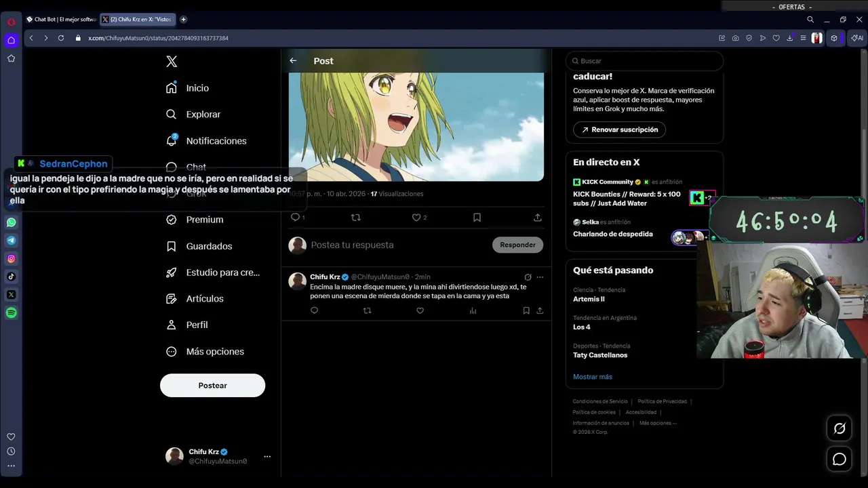Click Renovar suscripción button
The image size is (868, 488).
(619, 129)
